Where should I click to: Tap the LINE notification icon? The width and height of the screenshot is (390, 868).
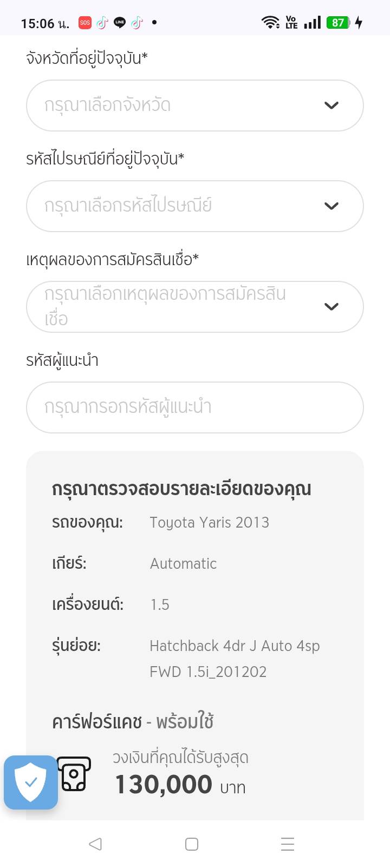click(x=120, y=23)
